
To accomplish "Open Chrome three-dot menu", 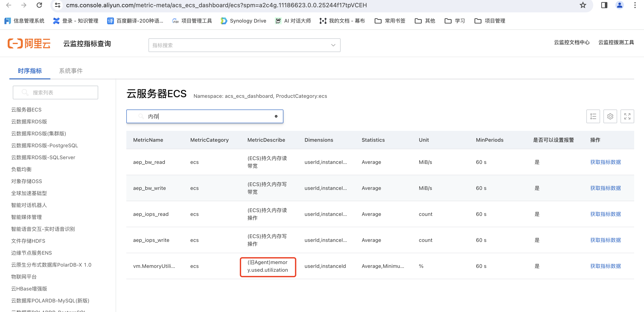I will click(x=635, y=5).
